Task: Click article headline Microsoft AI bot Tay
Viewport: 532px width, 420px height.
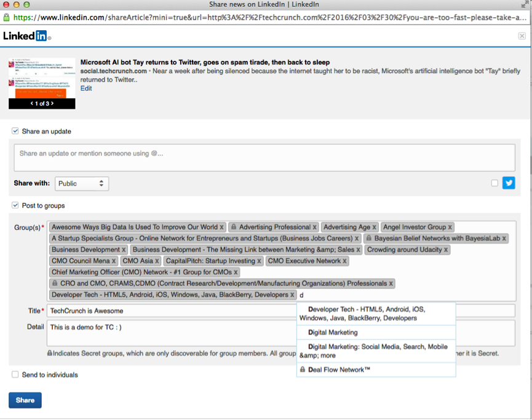Action: tap(205, 62)
